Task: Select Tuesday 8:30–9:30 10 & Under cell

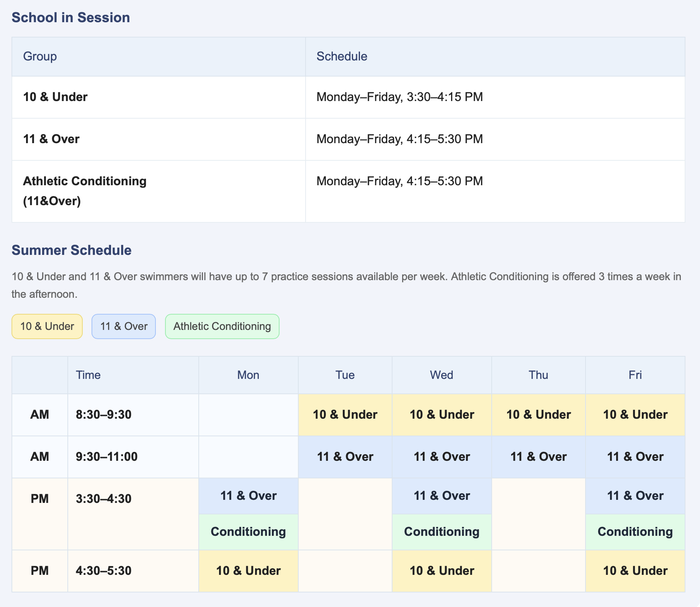Action: pos(345,415)
